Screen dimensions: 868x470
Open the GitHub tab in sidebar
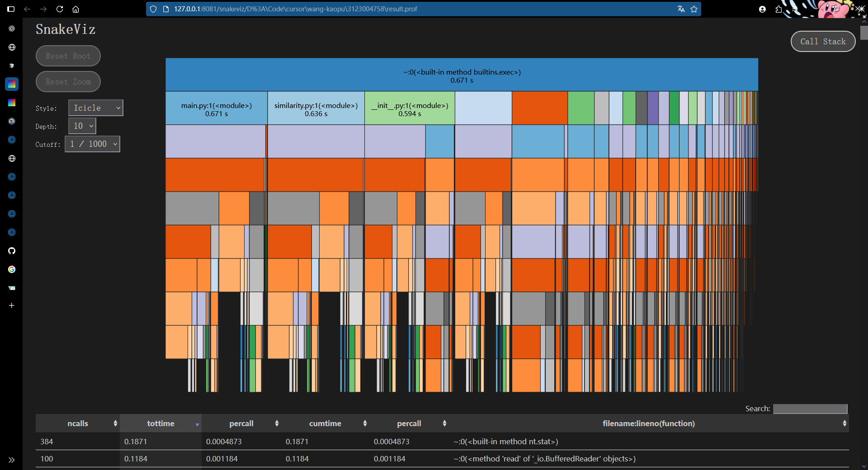click(x=12, y=251)
